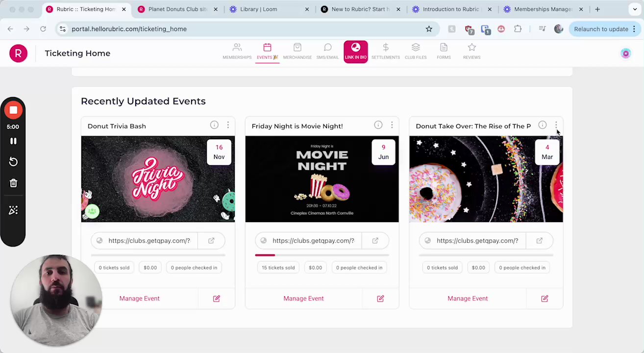The image size is (644, 353).
Task: Open the Settlements nav icon
Action: tap(386, 51)
